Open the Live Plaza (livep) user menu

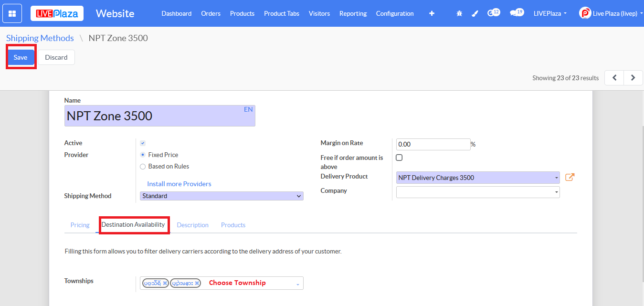pyautogui.click(x=610, y=13)
